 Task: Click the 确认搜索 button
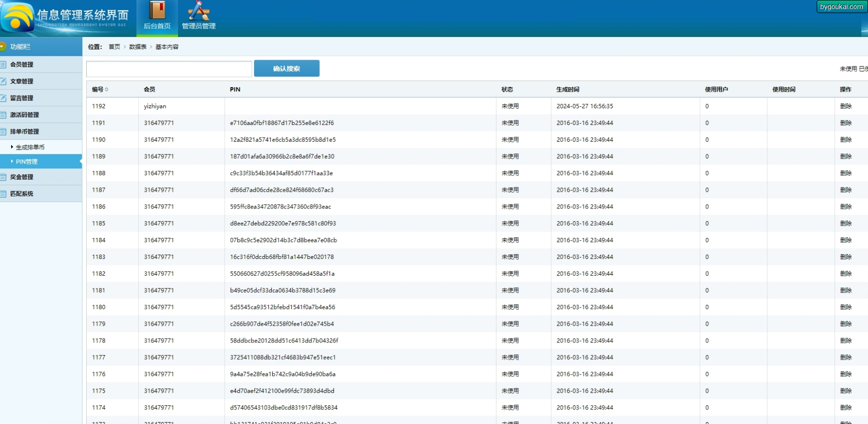[x=287, y=69]
